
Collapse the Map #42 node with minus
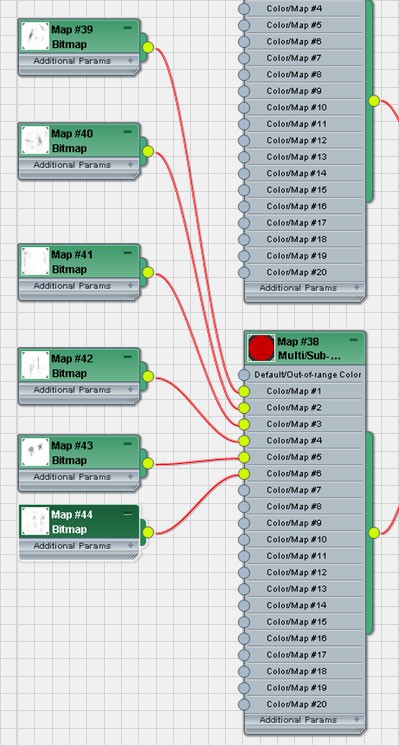click(x=127, y=357)
